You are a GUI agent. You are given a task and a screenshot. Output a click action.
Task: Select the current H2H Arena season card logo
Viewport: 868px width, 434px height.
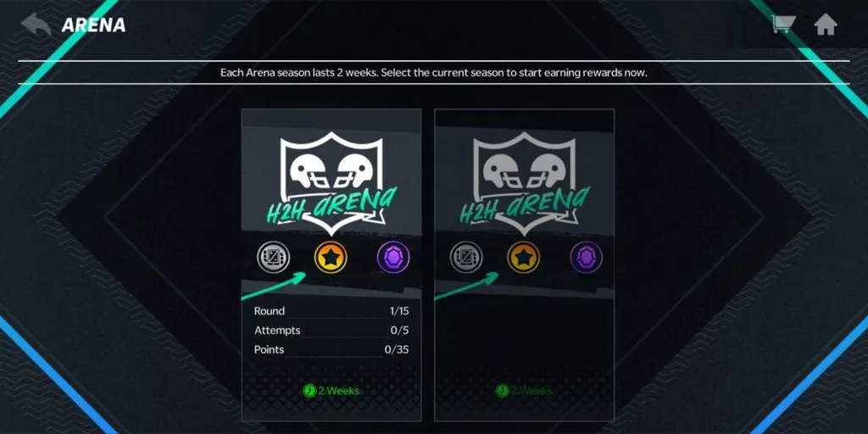click(x=331, y=182)
